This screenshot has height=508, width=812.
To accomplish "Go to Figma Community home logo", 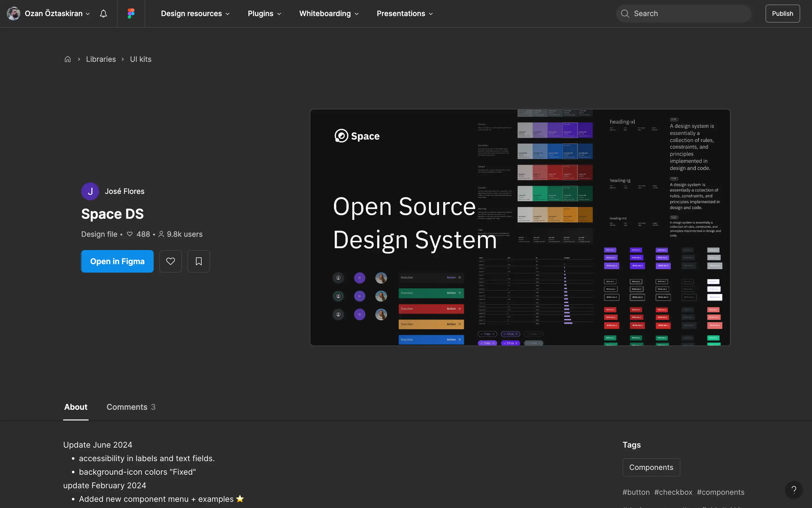I will click(x=131, y=14).
